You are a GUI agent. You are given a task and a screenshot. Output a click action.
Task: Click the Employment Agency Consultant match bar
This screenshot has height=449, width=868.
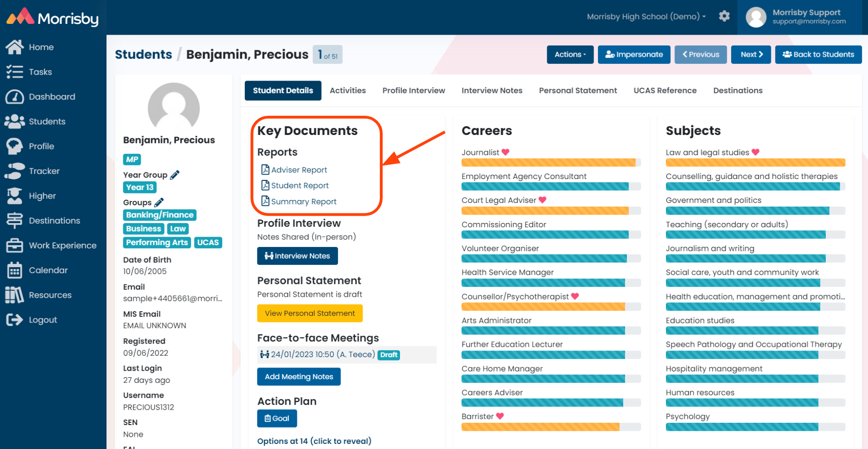point(551,187)
